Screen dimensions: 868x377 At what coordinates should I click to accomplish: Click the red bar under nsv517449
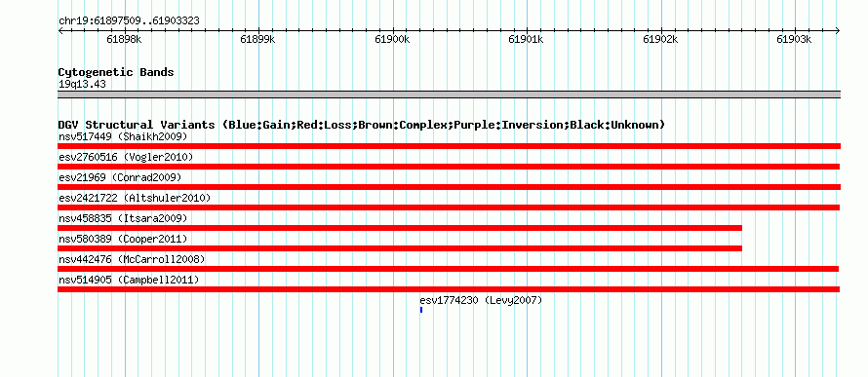pos(449,146)
